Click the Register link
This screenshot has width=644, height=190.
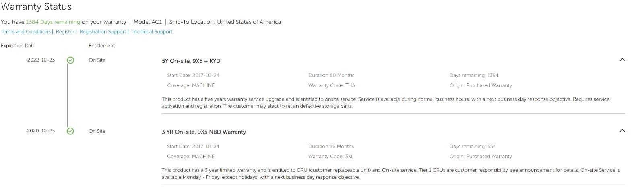click(x=65, y=32)
